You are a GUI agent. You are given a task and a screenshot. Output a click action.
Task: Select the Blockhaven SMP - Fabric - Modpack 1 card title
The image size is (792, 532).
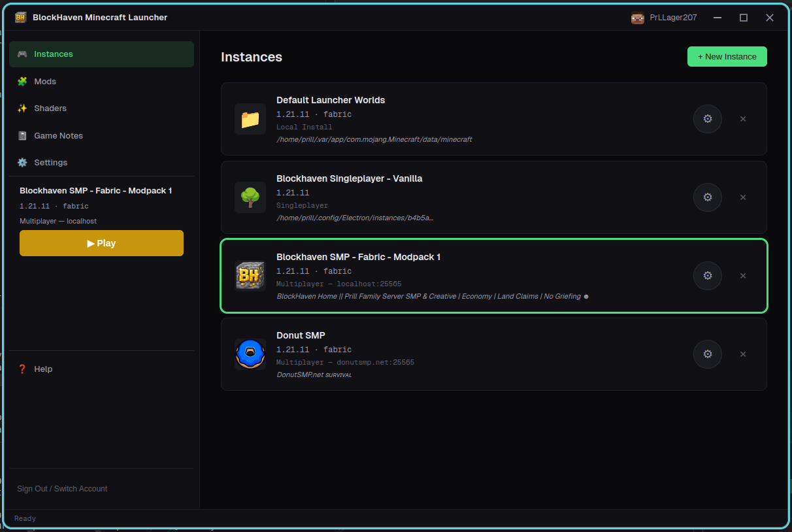tap(359, 257)
